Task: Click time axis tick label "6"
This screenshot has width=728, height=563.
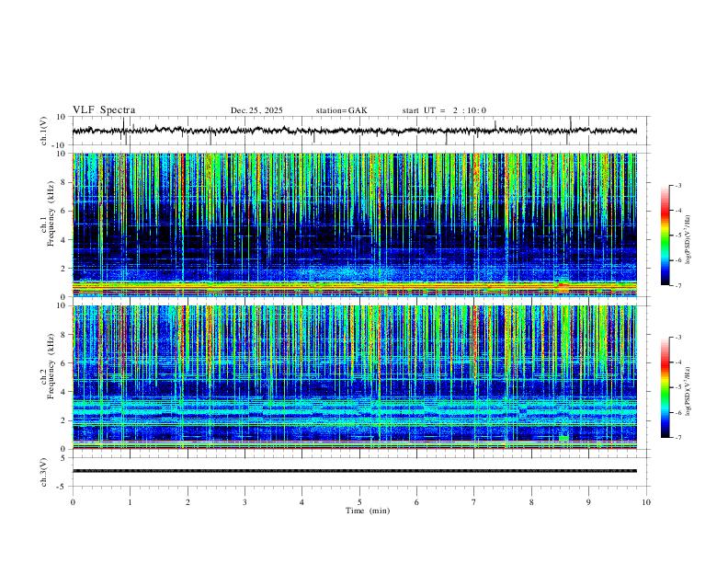Action: tap(416, 502)
